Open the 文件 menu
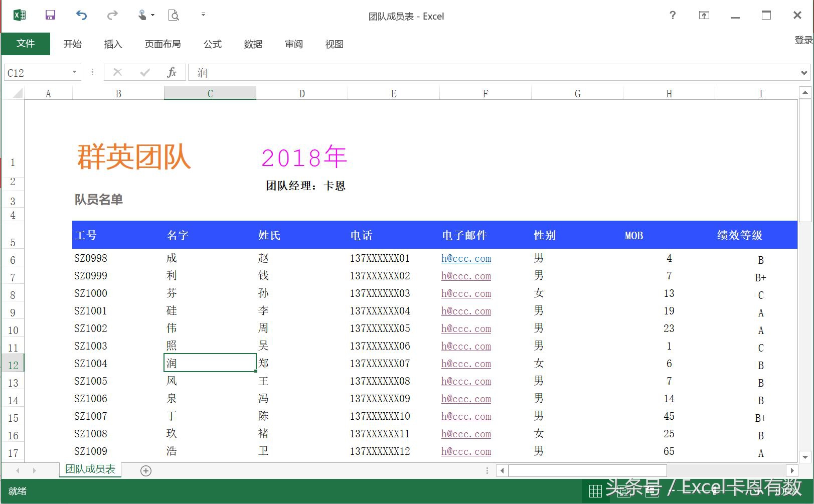The height and width of the screenshot is (504, 814). click(x=26, y=44)
